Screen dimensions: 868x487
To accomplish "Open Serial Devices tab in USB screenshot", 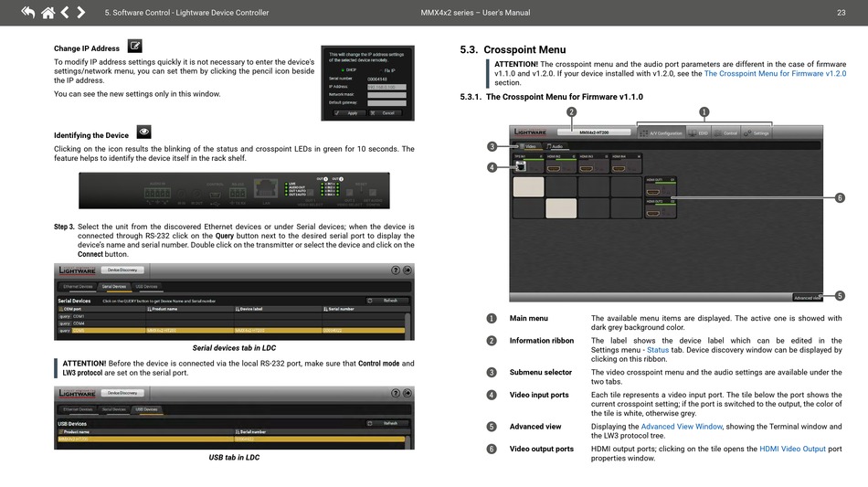I will [x=114, y=409].
